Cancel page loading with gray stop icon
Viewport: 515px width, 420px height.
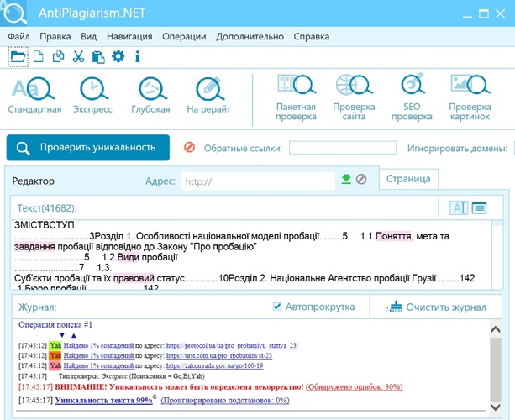[x=361, y=179]
